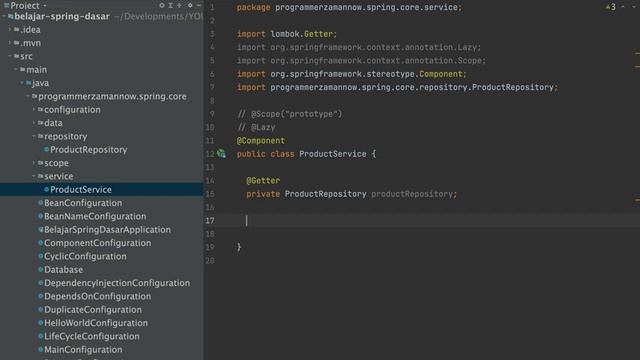Image resolution: width=640 pixels, height=360 pixels.
Task: Click the Project tool window icon beside title
Action: (7, 5)
